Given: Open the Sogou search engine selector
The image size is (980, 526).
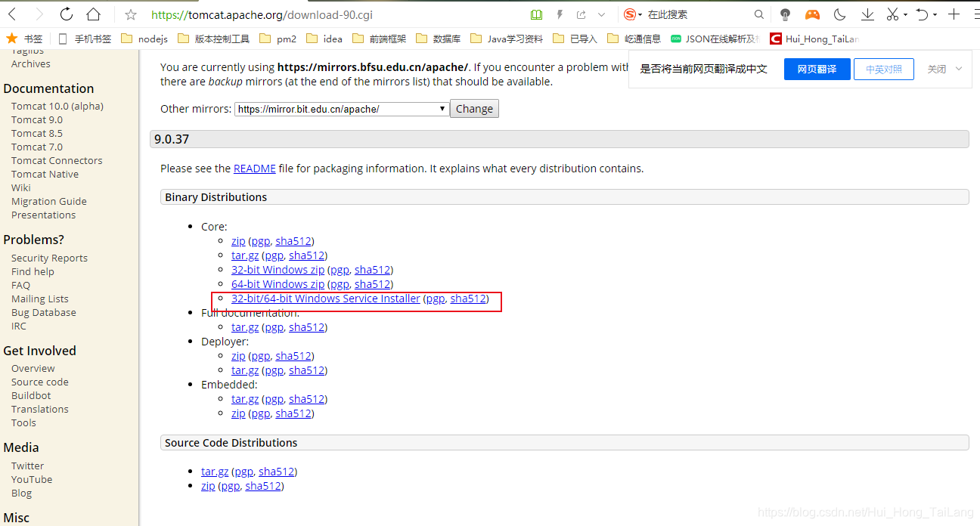Looking at the screenshot, I should point(633,14).
